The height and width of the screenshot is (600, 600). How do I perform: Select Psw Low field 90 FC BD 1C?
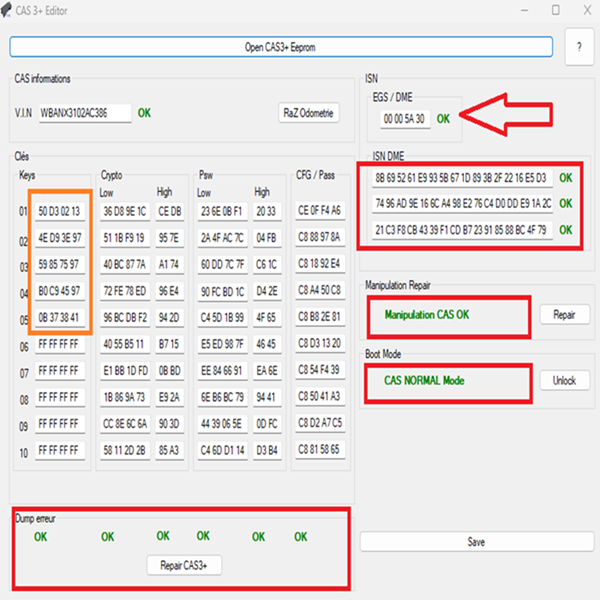point(222,292)
